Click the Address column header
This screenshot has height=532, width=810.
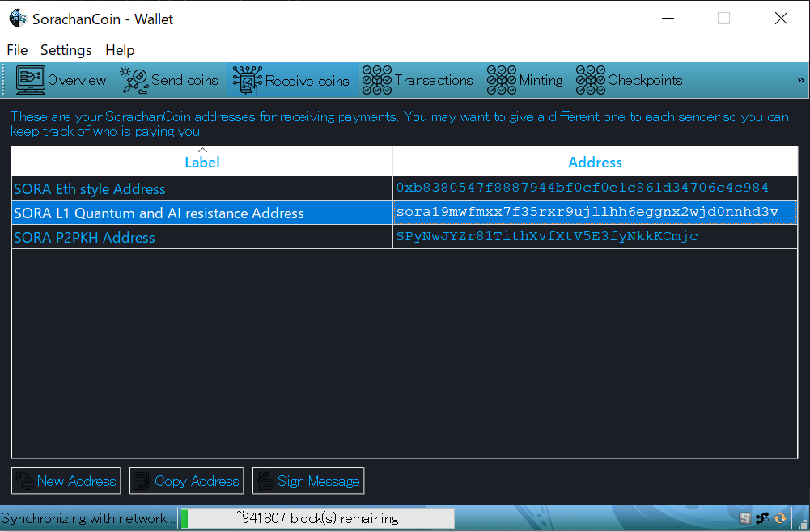click(x=595, y=162)
